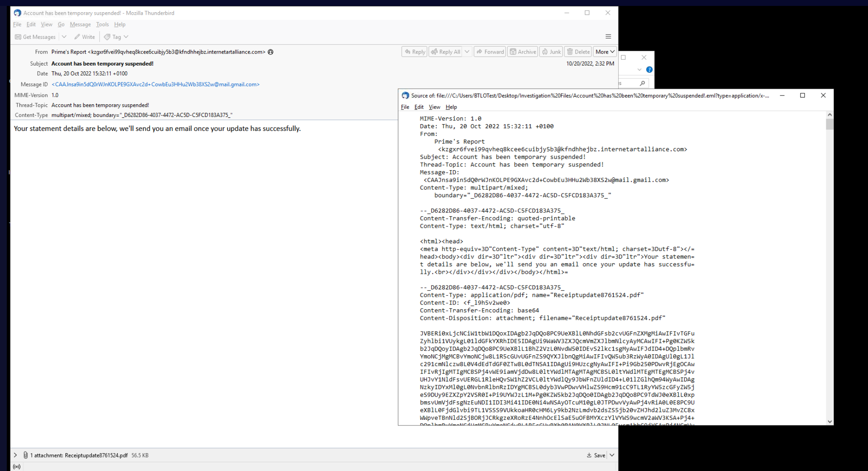Viewport: 868px width, 471px height.
Task: Expand the attachment list chevron
Action: (x=16, y=455)
